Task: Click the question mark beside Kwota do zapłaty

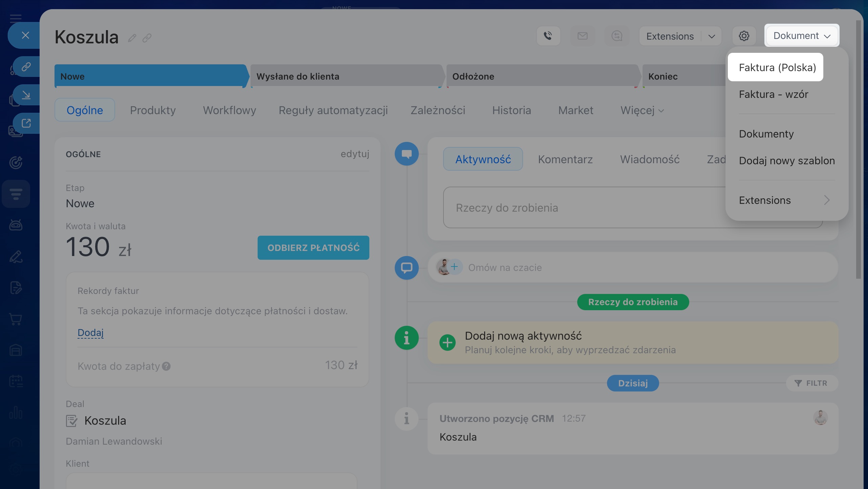Action: click(x=166, y=366)
